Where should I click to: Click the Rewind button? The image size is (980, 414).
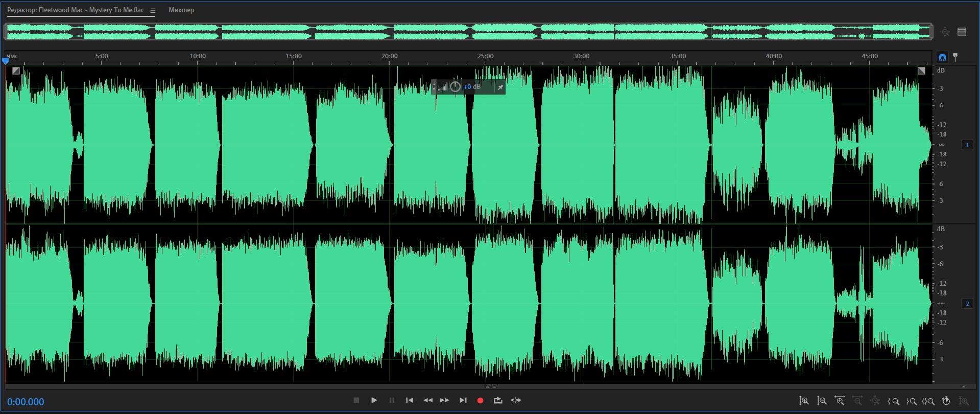point(428,400)
